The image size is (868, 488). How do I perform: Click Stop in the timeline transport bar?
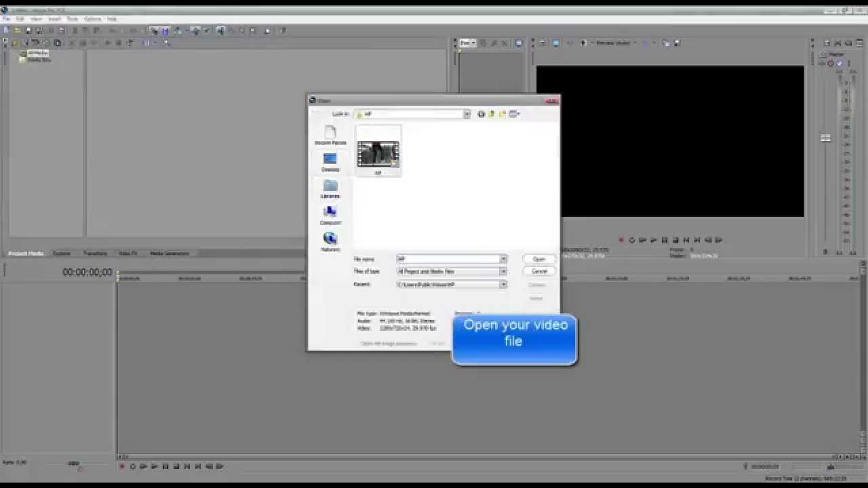tap(176, 466)
